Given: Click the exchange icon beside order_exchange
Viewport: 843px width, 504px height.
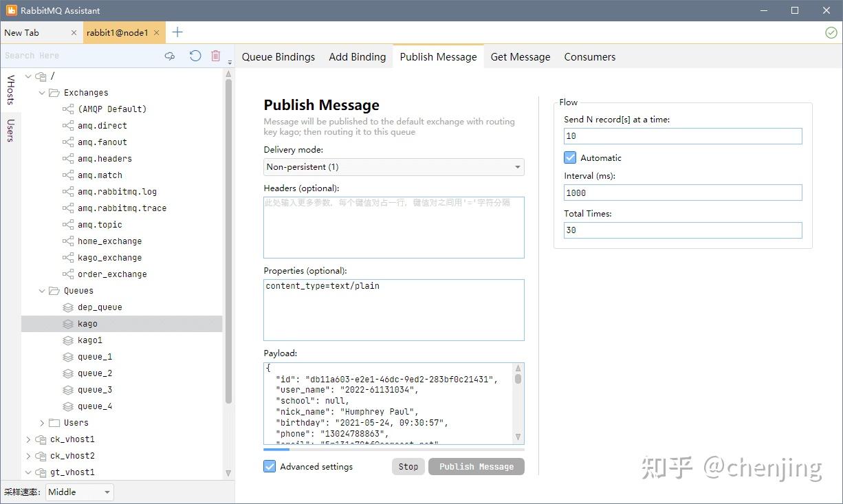Looking at the screenshot, I should [67, 274].
